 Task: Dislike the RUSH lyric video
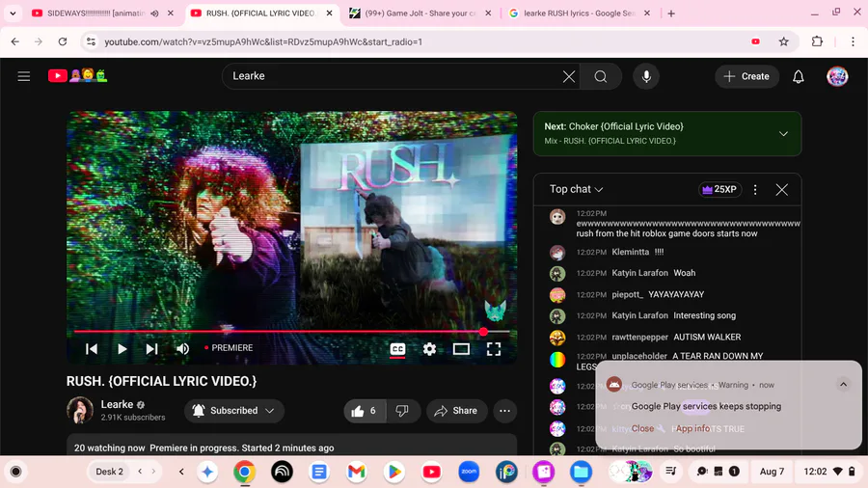(x=402, y=411)
